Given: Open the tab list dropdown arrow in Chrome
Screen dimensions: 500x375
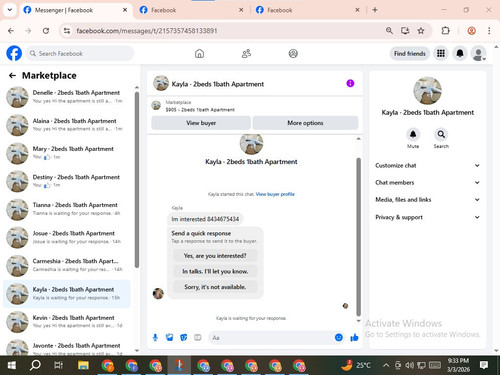Looking at the screenshot, I should coord(10,10).
